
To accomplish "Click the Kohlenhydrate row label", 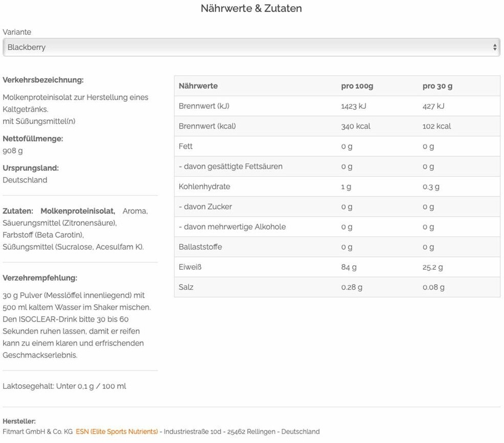I will [x=204, y=186].
